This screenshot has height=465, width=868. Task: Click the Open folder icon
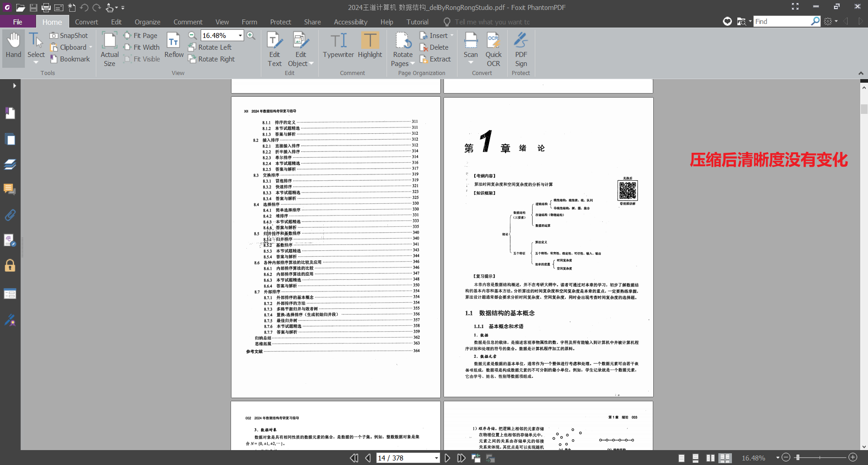[x=20, y=7]
